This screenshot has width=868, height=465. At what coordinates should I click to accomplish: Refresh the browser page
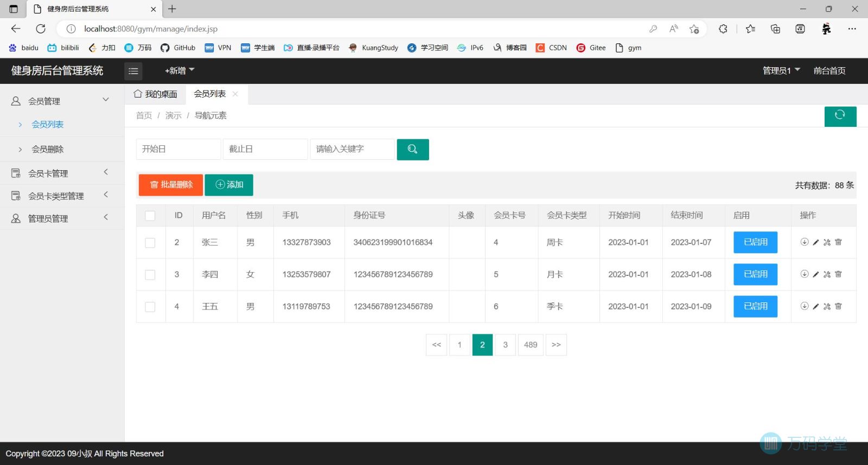coord(41,29)
